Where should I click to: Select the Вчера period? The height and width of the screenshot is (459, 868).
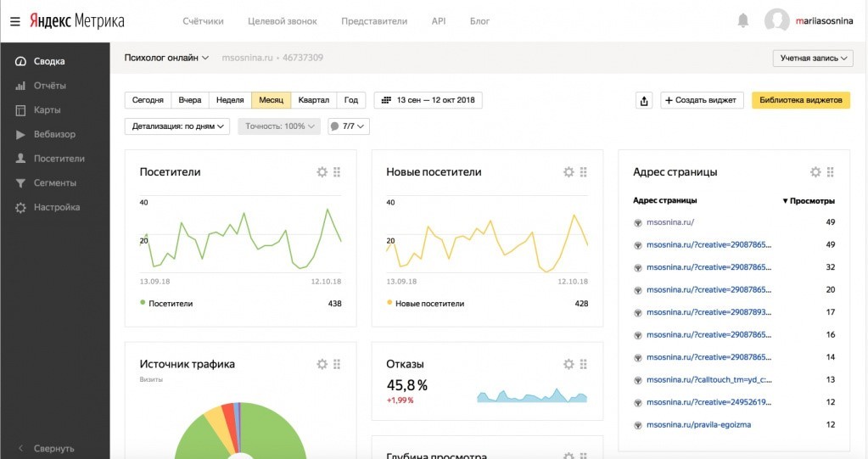tap(190, 100)
